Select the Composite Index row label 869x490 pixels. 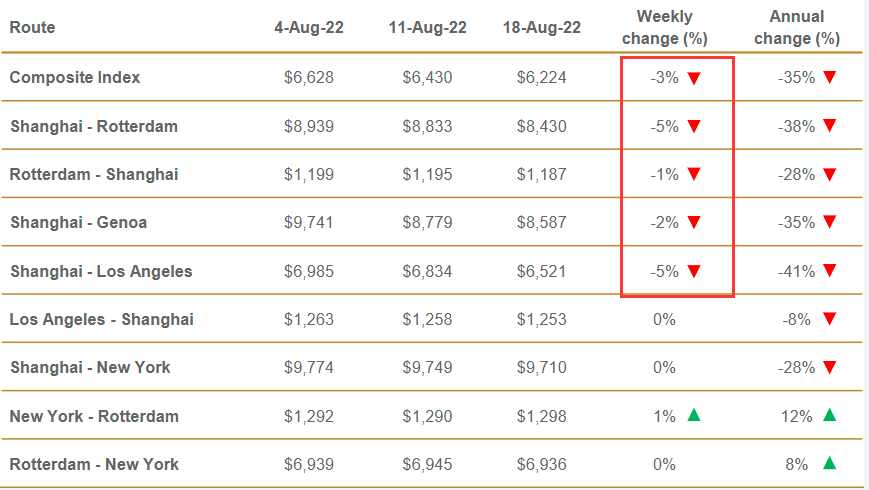[x=75, y=78]
